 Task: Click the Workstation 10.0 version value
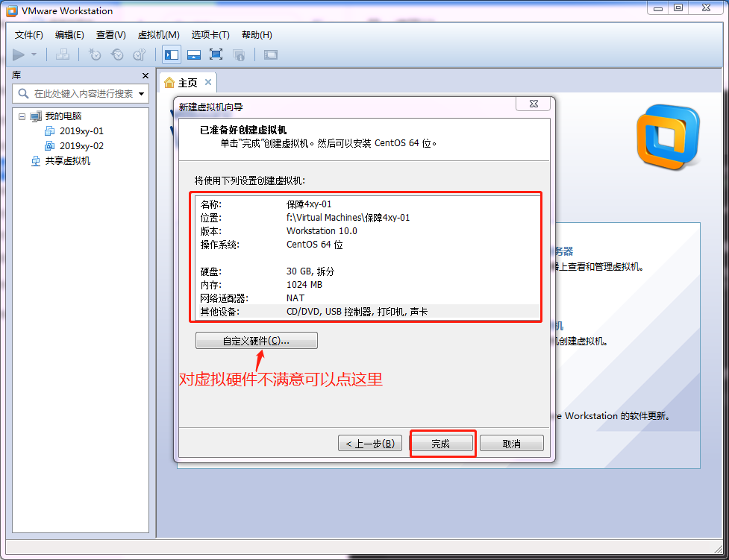pos(322,231)
